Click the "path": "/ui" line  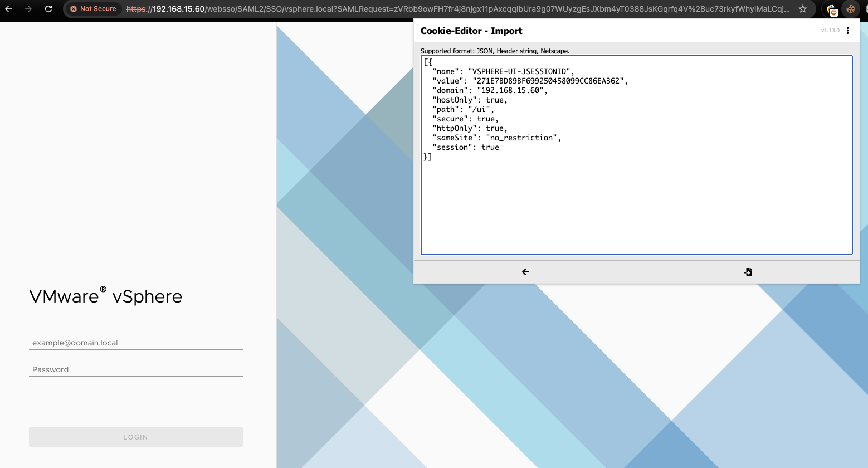[463, 109]
